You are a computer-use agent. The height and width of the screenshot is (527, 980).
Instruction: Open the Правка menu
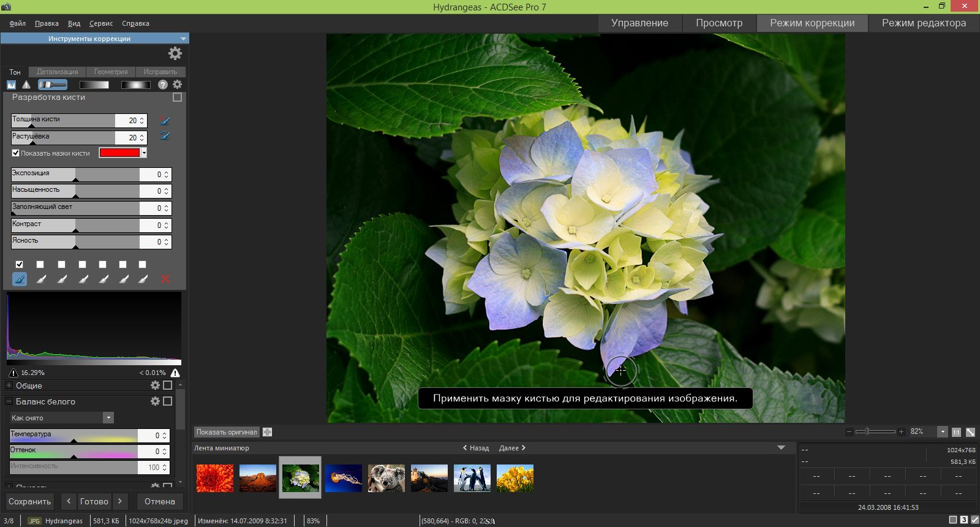[x=47, y=23]
